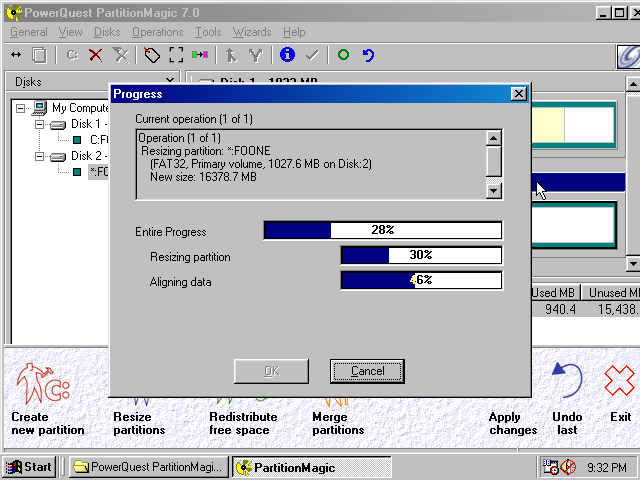Click the main pane scroll up arrow

[x=633, y=84]
